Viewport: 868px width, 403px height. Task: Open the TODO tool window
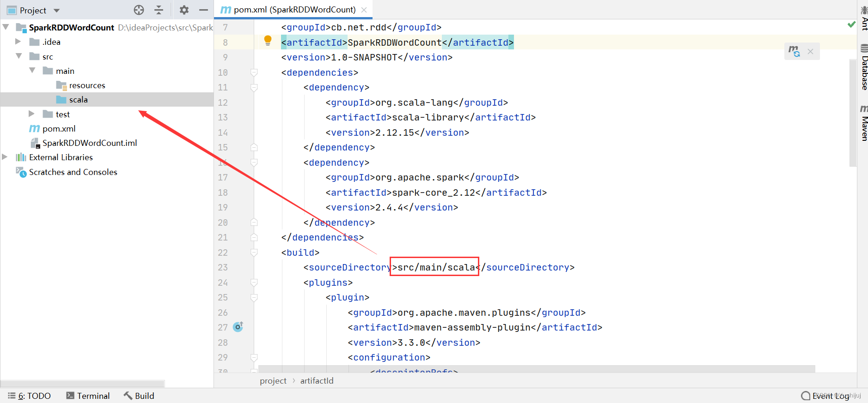click(30, 396)
